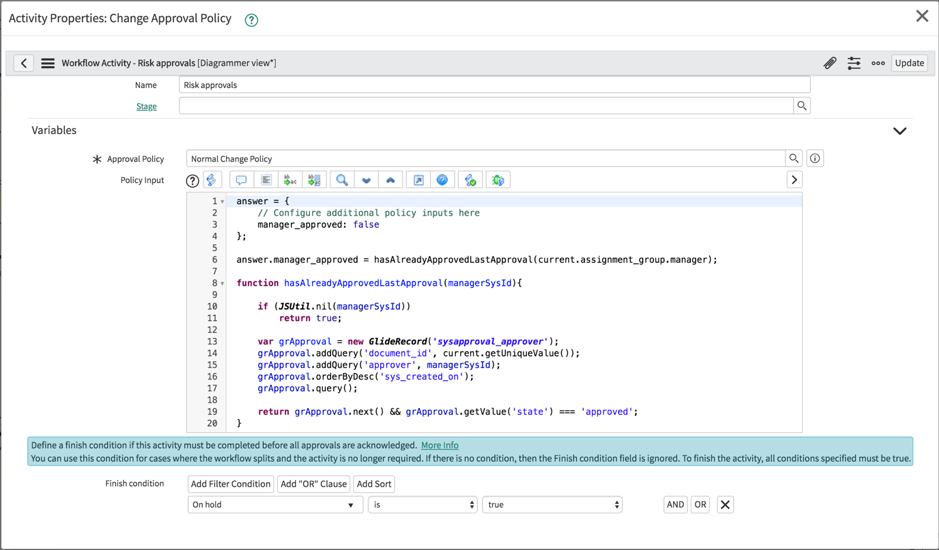
Task: Toggle the syntax editor script icon
Action: [212, 180]
